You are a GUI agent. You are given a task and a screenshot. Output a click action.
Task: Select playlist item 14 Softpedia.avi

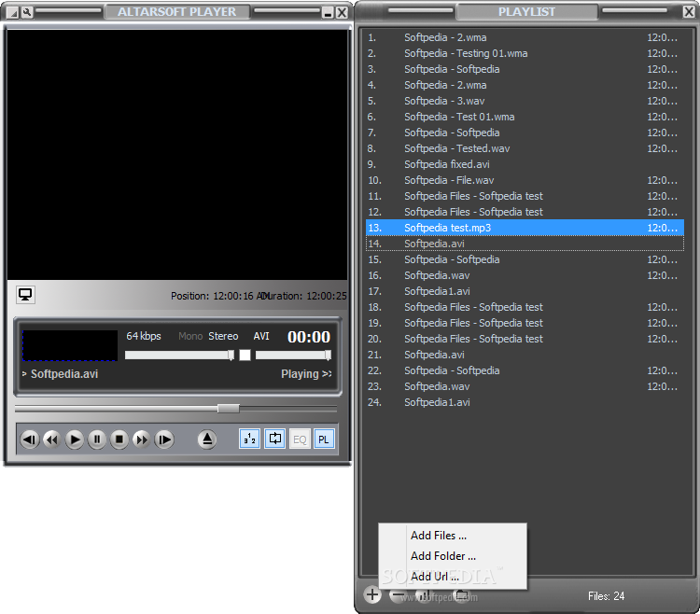(x=525, y=244)
